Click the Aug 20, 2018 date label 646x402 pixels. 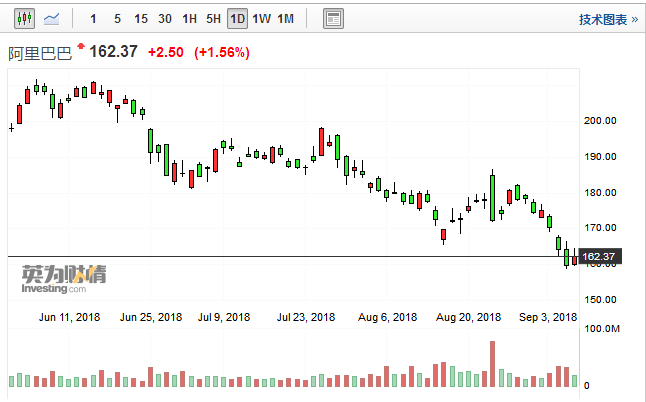click(x=468, y=317)
